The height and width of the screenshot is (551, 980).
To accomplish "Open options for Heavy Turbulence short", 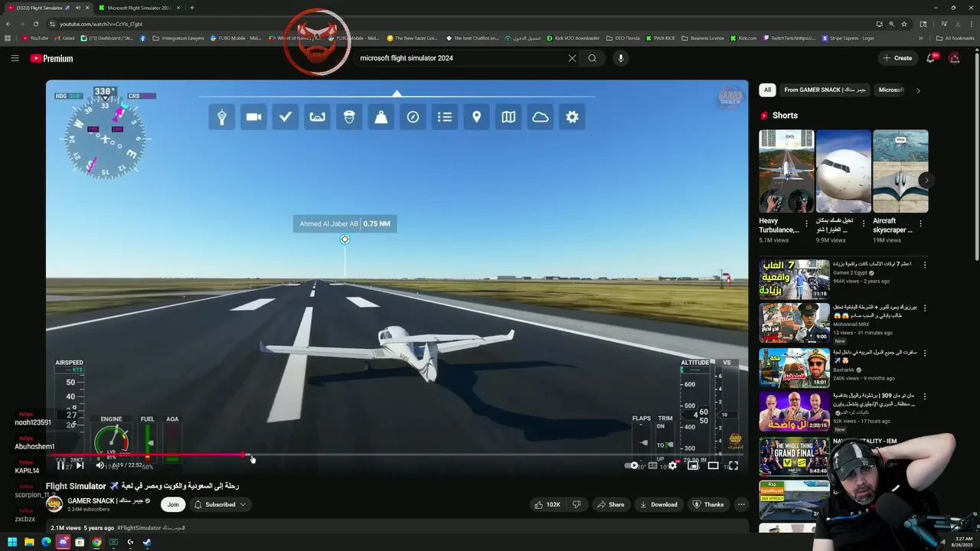I will (807, 224).
